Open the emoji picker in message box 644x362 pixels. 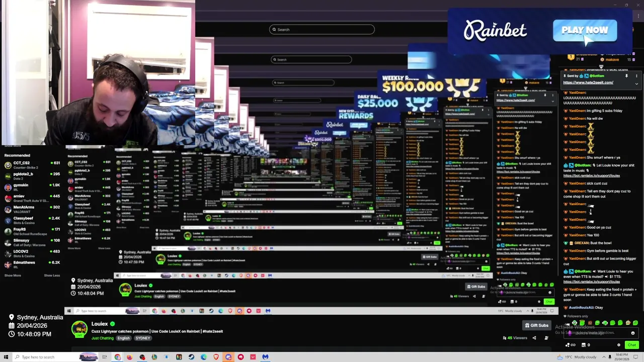point(633,333)
